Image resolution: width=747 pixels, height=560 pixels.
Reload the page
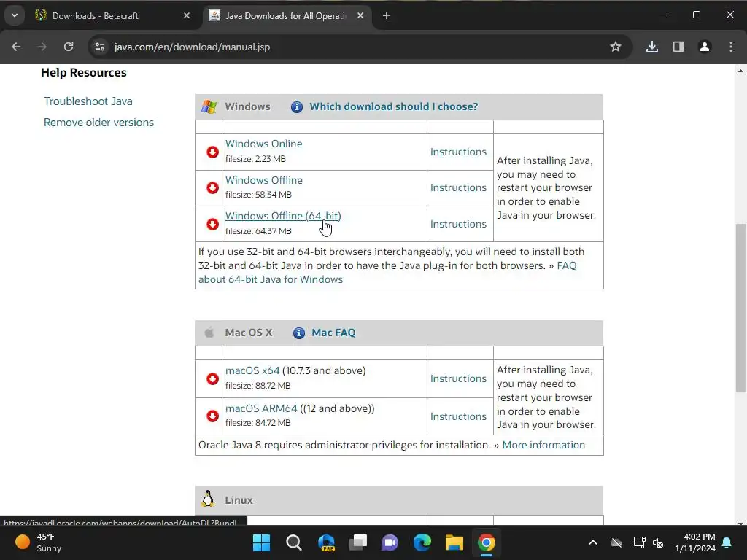(x=69, y=47)
